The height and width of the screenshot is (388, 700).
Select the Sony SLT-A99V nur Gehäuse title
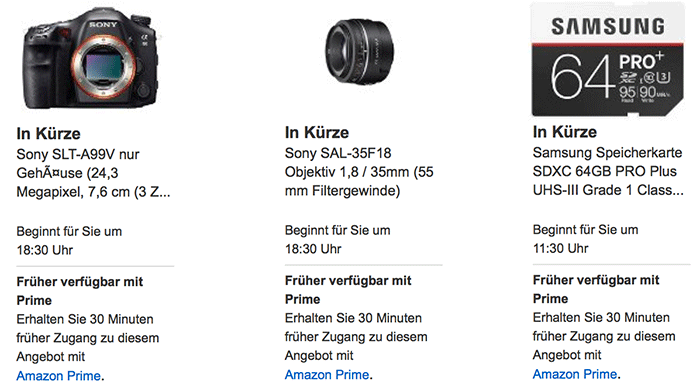tap(93, 173)
